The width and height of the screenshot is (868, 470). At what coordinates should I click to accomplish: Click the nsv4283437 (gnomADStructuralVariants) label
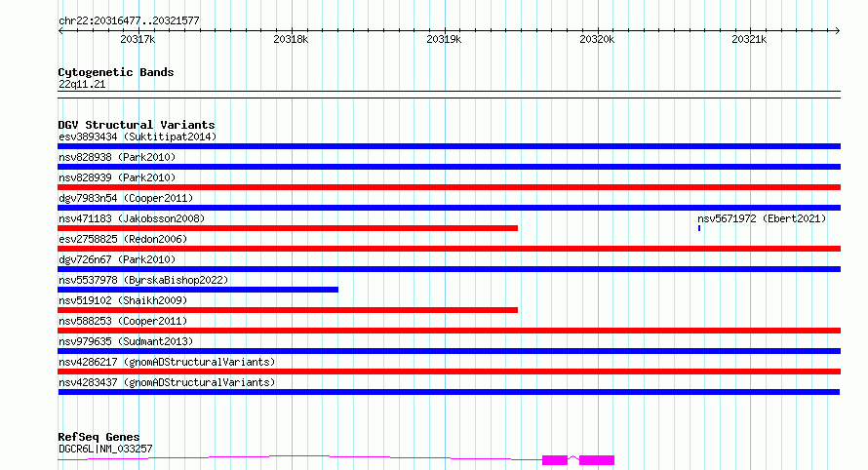(x=167, y=382)
